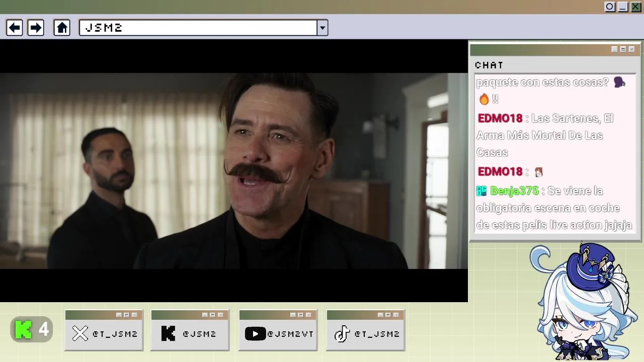Click the main window circle button
Image resolution: width=644 pixels, height=362 pixels.
click(610, 7)
